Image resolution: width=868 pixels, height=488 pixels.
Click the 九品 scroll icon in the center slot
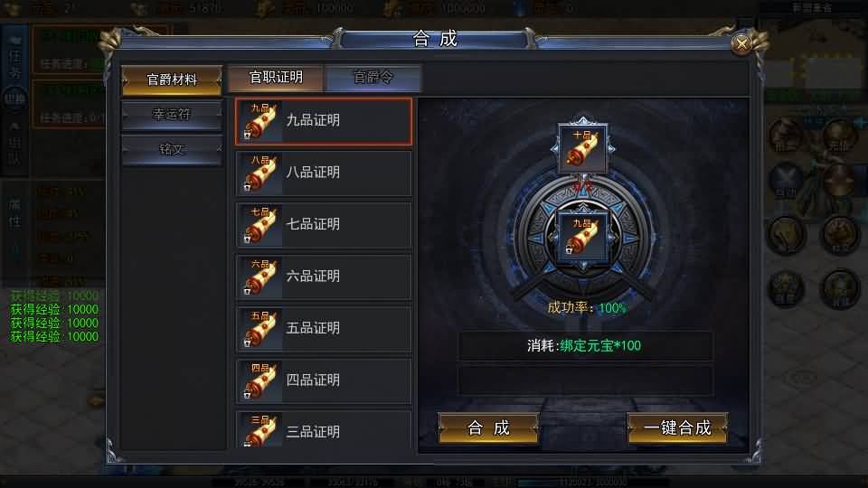pos(583,236)
